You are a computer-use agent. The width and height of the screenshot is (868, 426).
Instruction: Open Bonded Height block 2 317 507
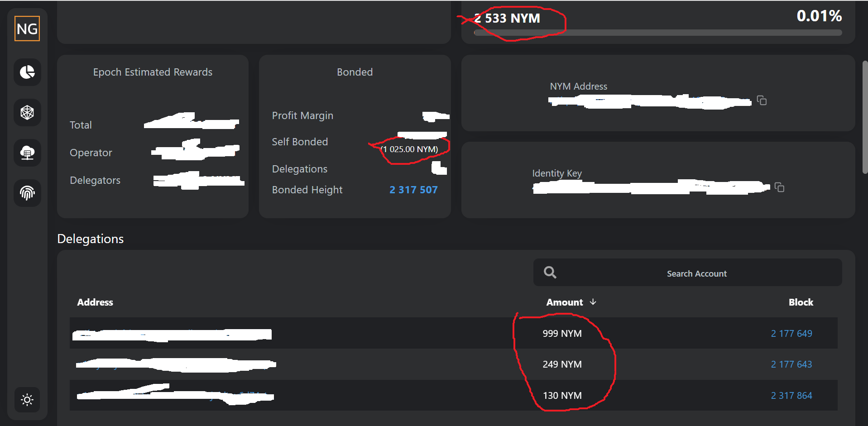[x=413, y=190]
